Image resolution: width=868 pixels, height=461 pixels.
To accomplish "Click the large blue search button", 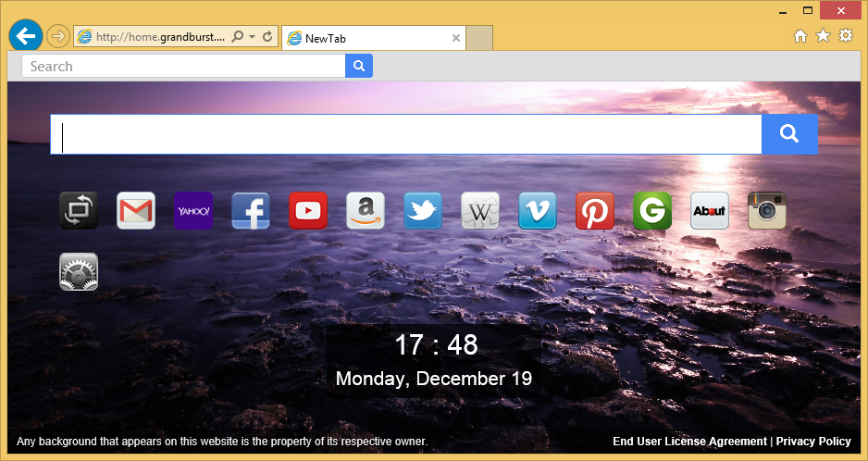I will click(x=790, y=134).
